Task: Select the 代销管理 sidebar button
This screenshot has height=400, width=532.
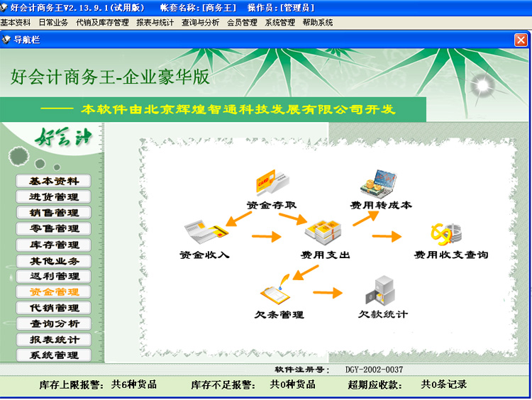Action: (54, 308)
